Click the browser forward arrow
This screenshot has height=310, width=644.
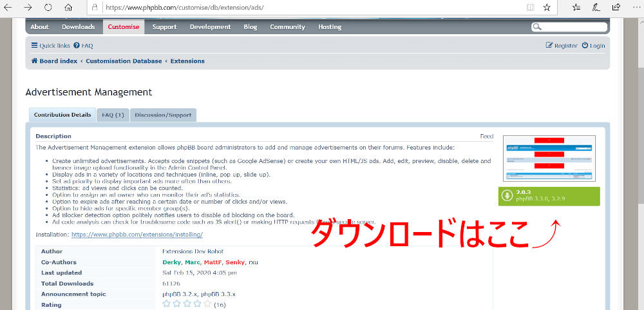(28, 7)
